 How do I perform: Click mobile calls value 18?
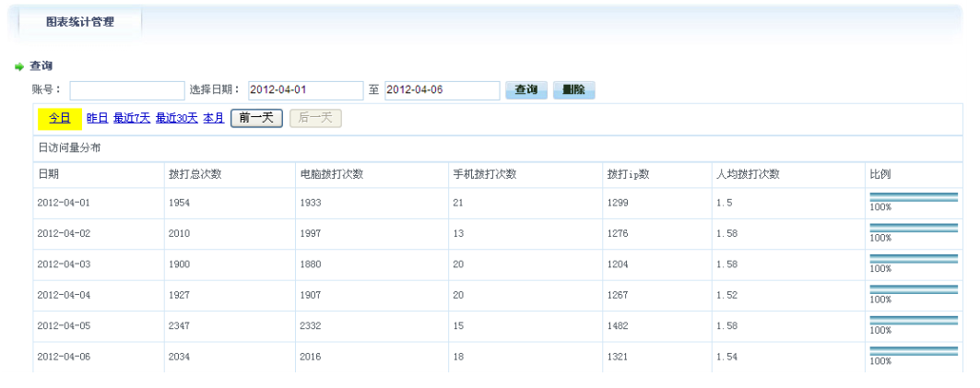point(458,358)
